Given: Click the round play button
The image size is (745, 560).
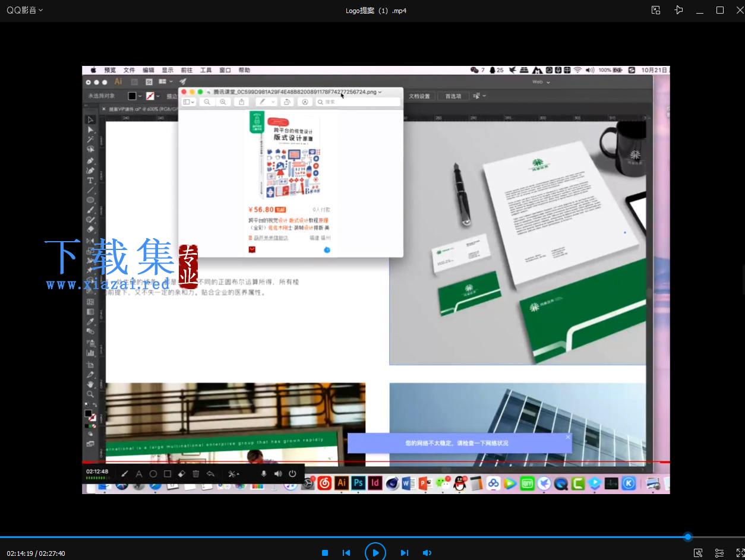Looking at the screenshot, I should tap(375, 553).
